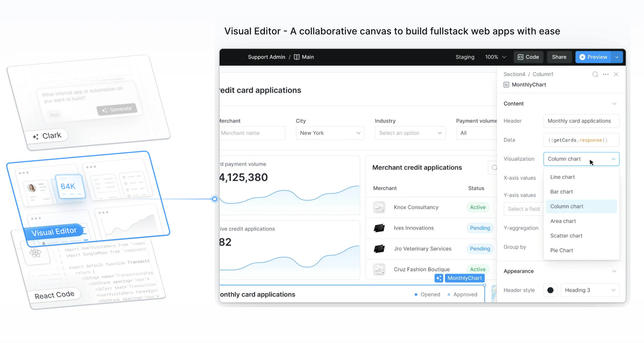Viewport: 644px width, 343px height.
Task: Click the Main page book icon
Action: point(297,57)
